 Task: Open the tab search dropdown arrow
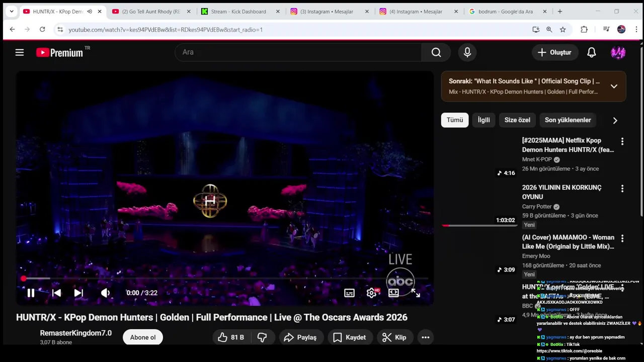12,12
